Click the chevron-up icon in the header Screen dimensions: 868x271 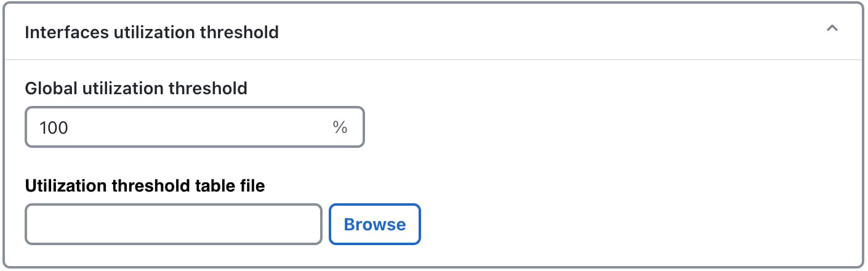coord(832,28)
